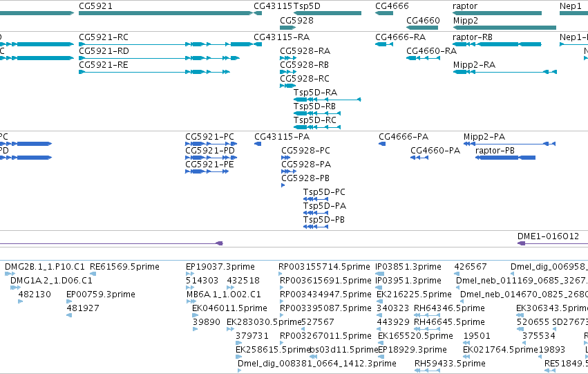Click feature MB6A.1_1.O02.C1
588x374 pixels.
click(x=224, y=294)
